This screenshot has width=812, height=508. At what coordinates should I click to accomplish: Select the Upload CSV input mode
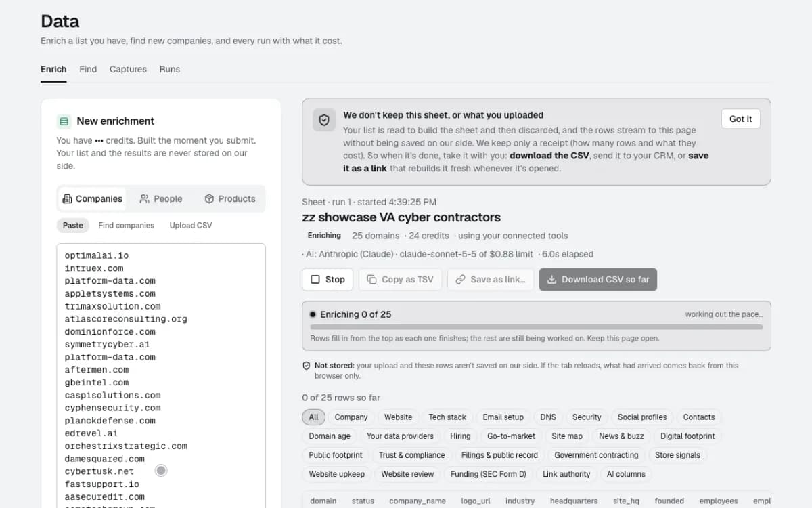191,226
